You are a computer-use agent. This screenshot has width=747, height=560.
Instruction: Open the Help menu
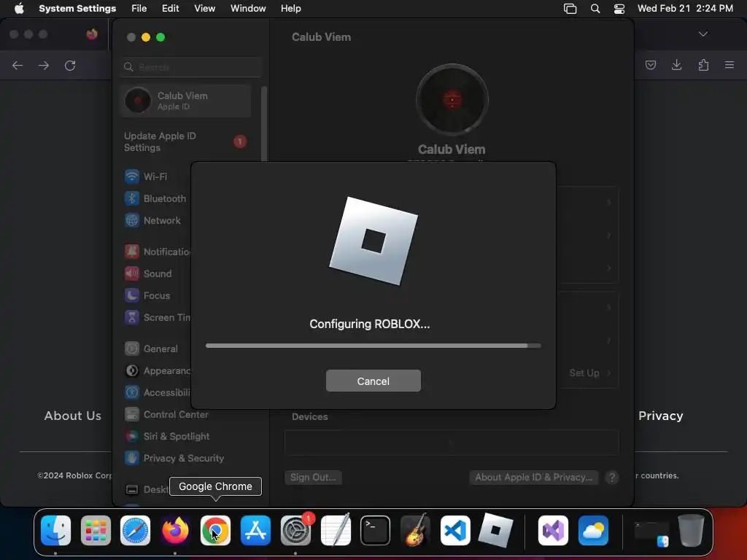[x=290, y=9]
